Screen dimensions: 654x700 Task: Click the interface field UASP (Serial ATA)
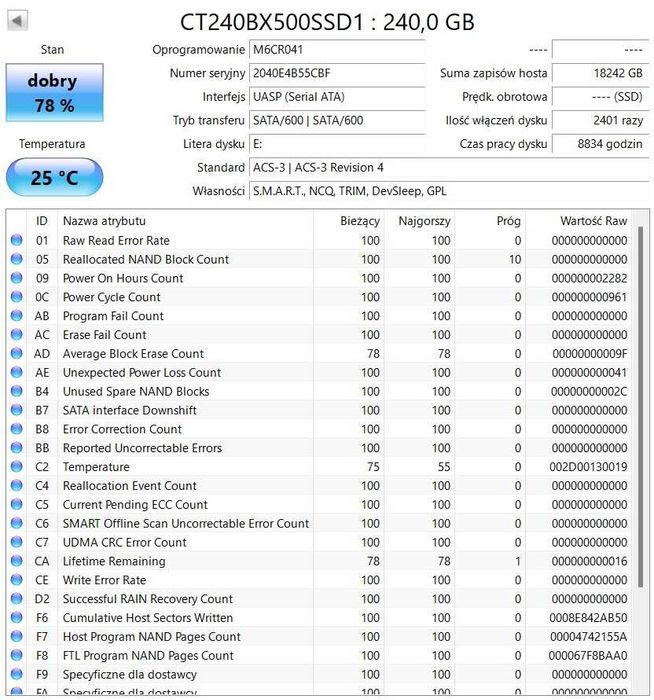click(x=337, y=97)
